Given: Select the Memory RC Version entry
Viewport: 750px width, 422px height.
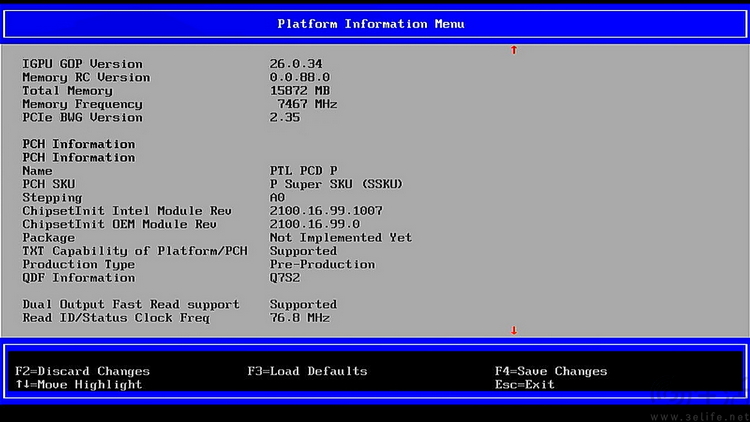Looking at the screenshot, I should pos(86,78).
